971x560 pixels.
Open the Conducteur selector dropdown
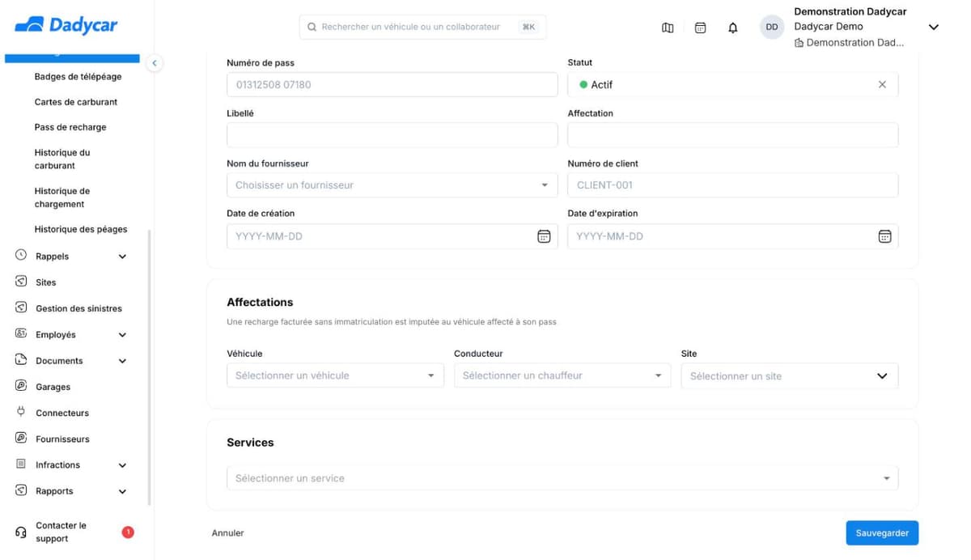(562, 375)
